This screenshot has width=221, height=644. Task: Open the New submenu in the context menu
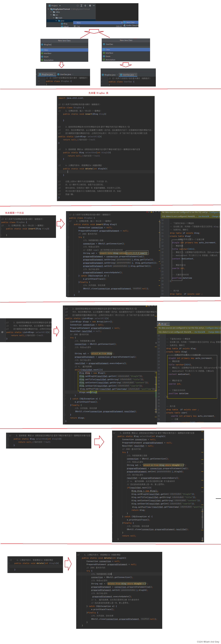pyautogui.click(x=98, y=23)
